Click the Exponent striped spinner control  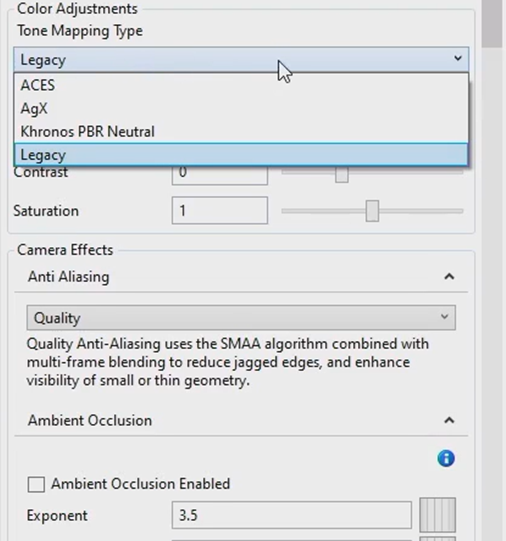(x=437, y=515)
